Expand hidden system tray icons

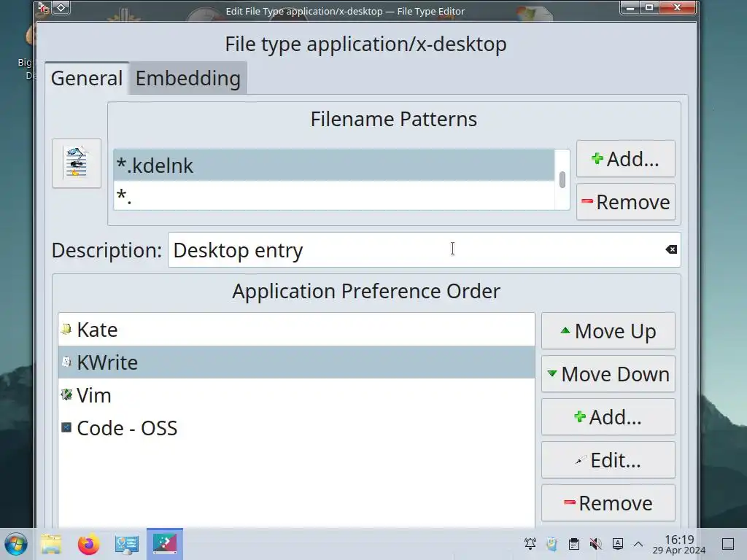[x=638, y=544]
